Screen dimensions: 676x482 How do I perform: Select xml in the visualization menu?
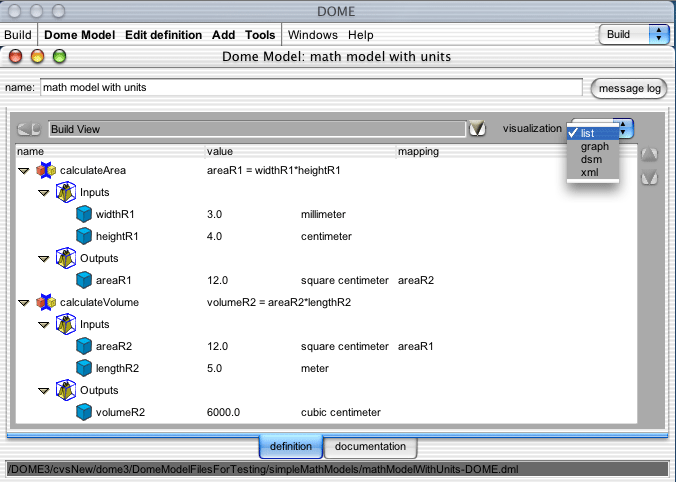(593, 172)
